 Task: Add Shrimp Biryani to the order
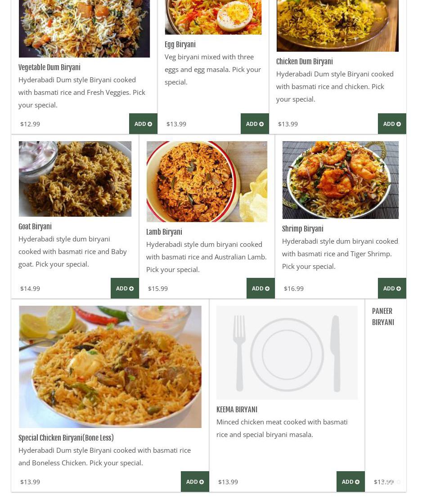click(x=392, y=288)
